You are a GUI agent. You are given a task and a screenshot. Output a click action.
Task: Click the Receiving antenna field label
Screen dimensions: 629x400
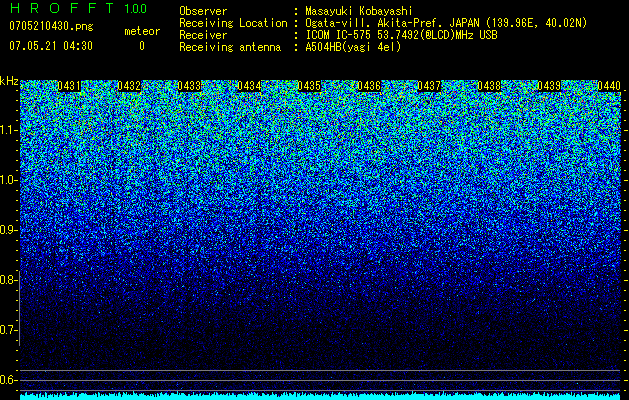[230, 47]
